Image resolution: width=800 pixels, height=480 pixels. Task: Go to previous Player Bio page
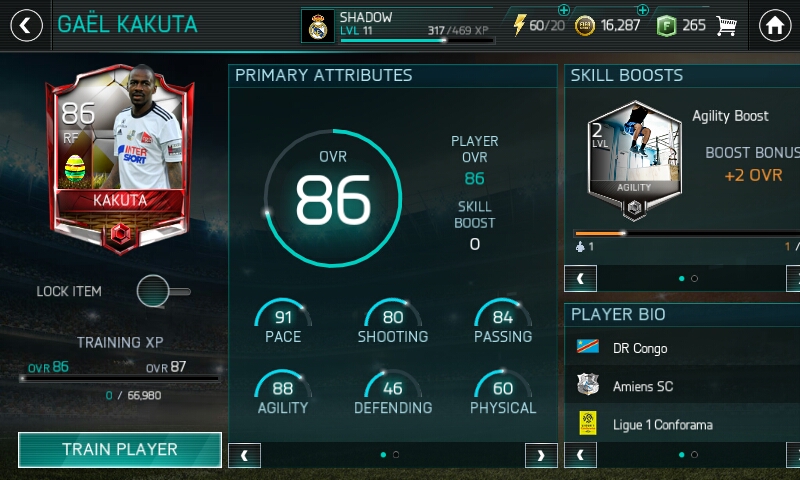point(580,455)
